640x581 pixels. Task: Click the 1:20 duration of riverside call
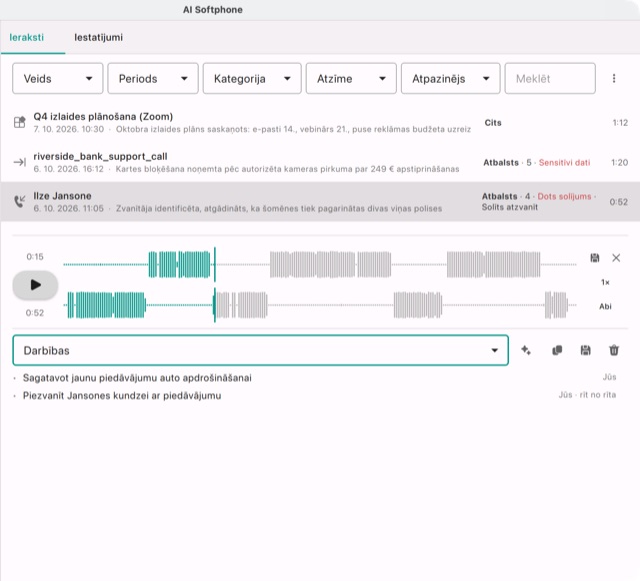pyautogui.click(x=619, y=163)
